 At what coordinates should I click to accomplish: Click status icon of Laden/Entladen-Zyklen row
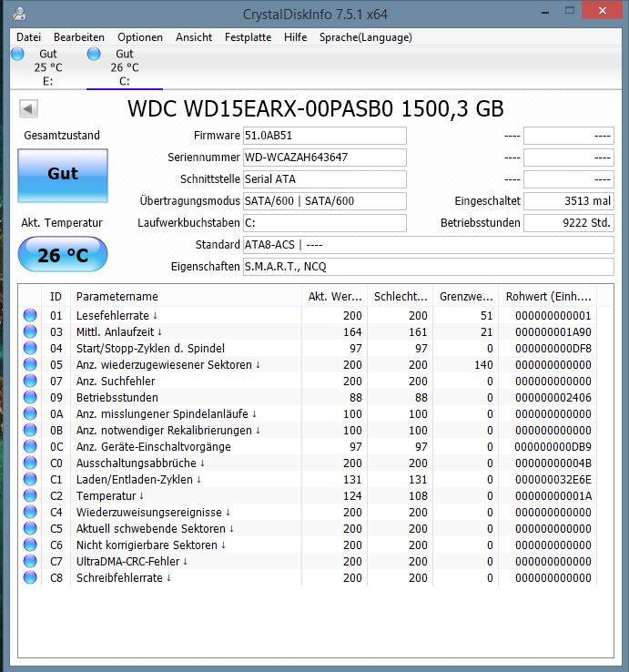pyautogui.click(x=30, y=479)
